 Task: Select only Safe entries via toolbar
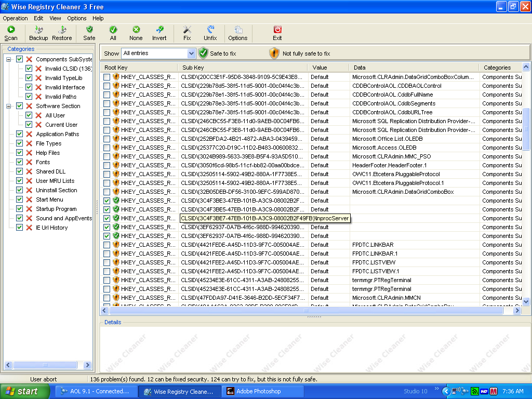point(89,33)
